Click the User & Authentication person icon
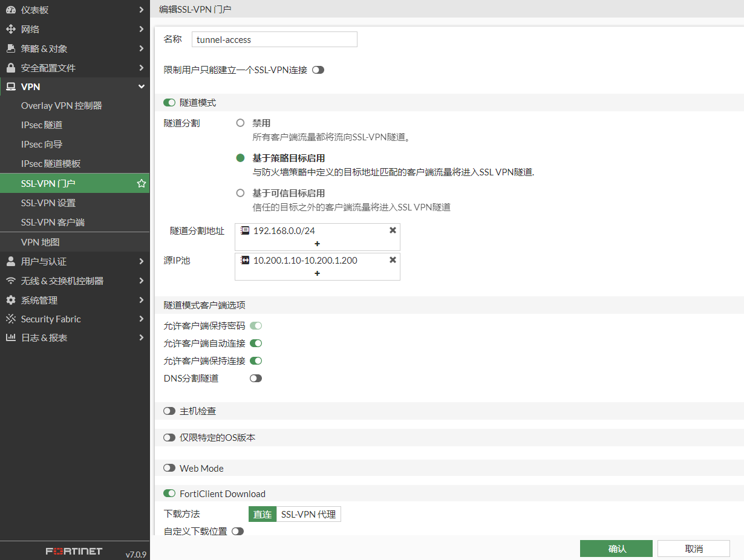Screen dimensions: 744x560 [10, 261]
